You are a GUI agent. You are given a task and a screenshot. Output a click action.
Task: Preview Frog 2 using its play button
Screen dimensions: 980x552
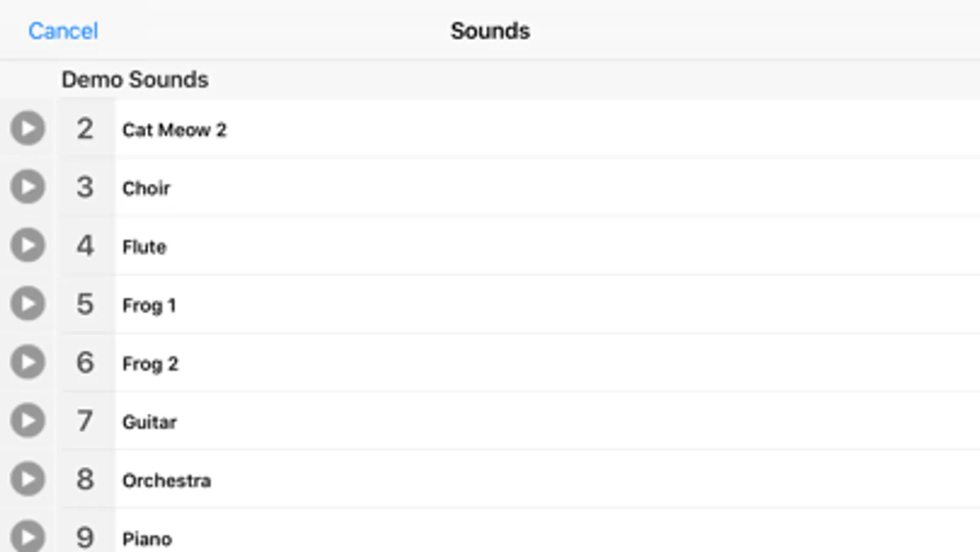[28, 362]
